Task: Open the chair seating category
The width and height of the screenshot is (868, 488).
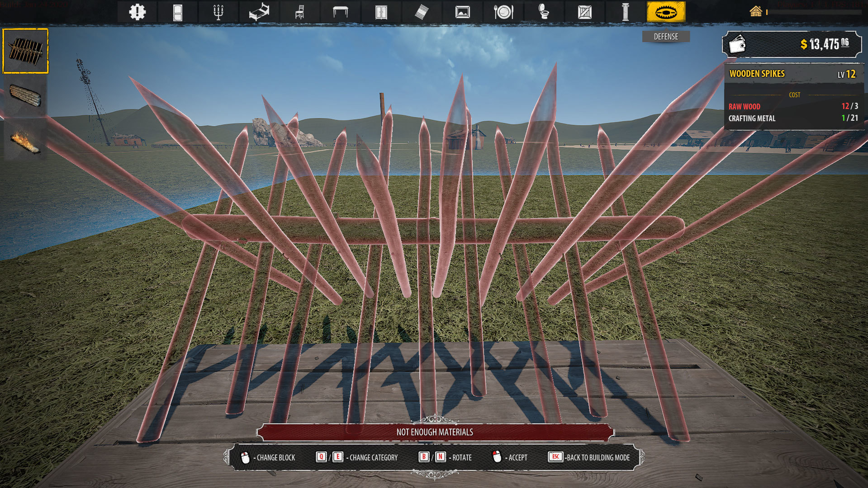Action: 300,12
